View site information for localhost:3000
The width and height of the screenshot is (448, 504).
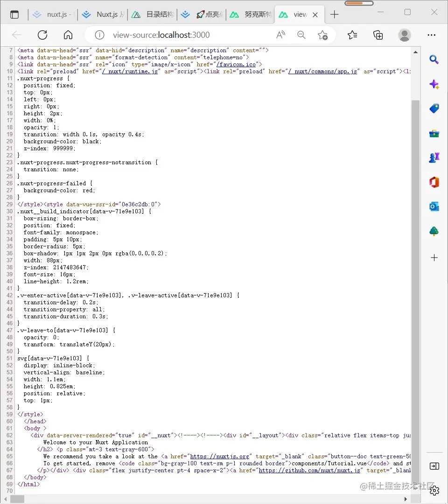point(99,35)
